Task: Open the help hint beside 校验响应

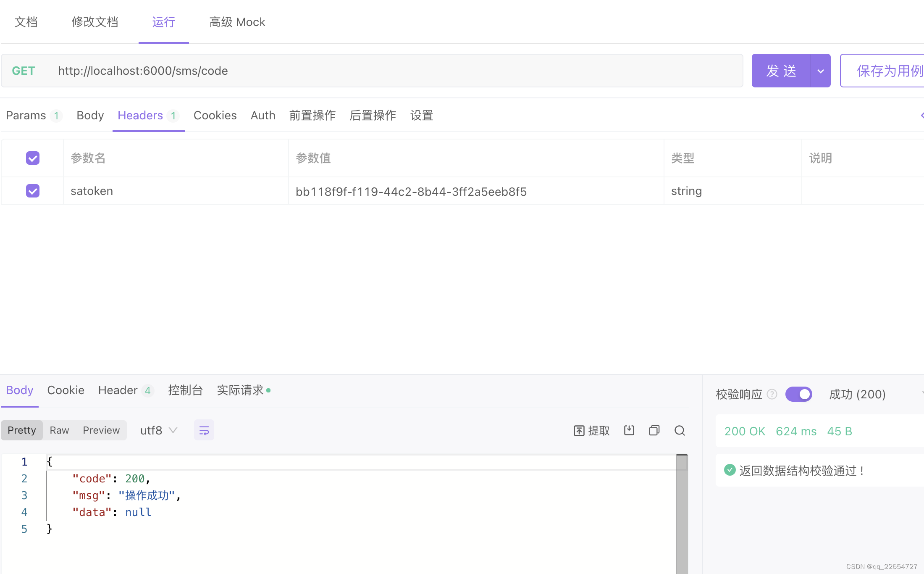Action: pyautogui.click(x=772, y=394)
